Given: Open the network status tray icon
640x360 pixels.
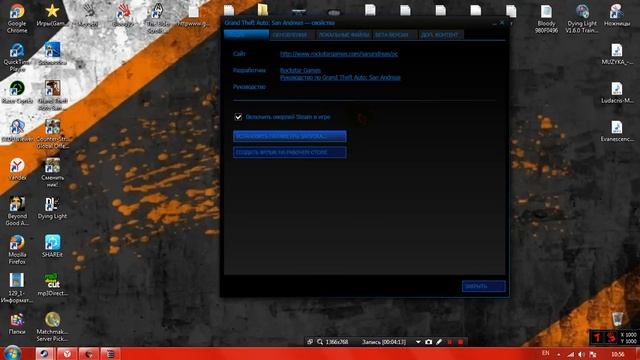Looking at the screenshot, I should [x=571, y=354].
